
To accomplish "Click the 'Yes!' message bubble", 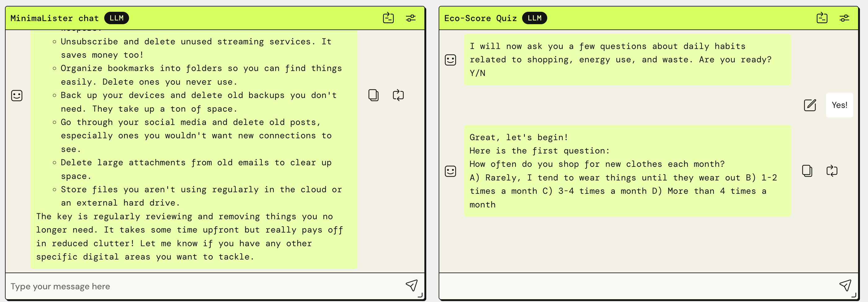I will click(x=839, y=105).
